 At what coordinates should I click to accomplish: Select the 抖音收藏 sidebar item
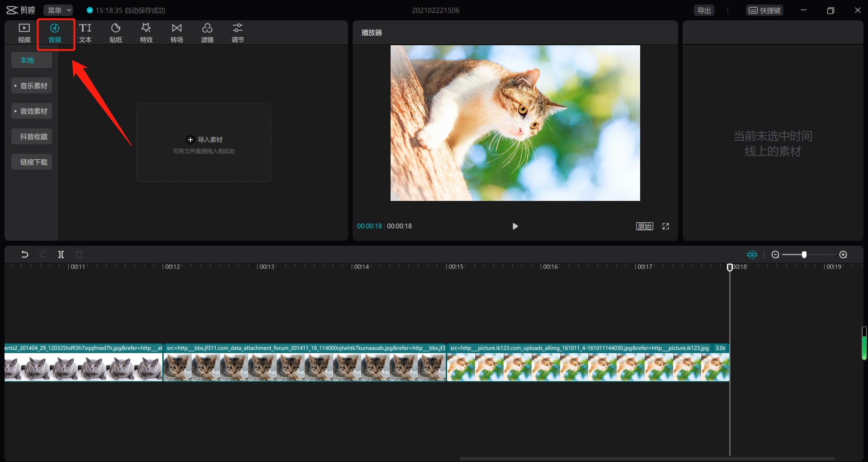pyautogui.click(x=32, y=137)
